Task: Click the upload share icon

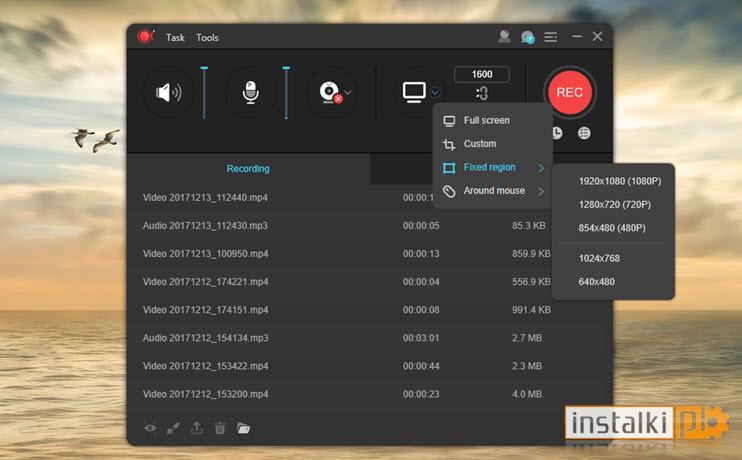Action: point(196,428)
